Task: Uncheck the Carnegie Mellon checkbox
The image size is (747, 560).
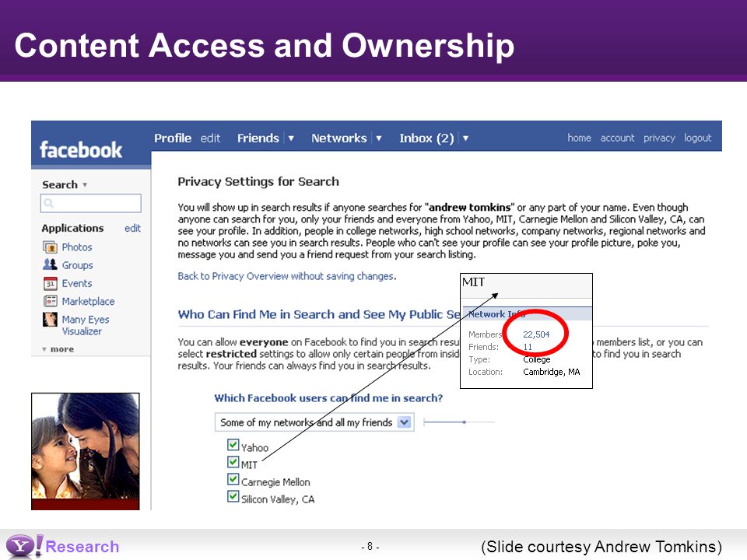Action: 233,479
